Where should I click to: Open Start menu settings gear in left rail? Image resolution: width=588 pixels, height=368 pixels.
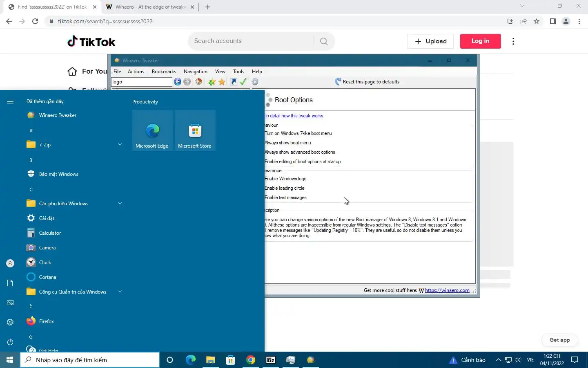click(x=10, y=322)
